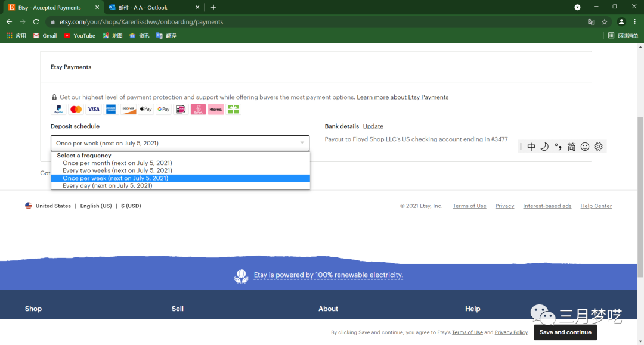This screenshot has height=345, width=644.
Task: Choose Every day deposit frequency
Action: coord(107,186)
